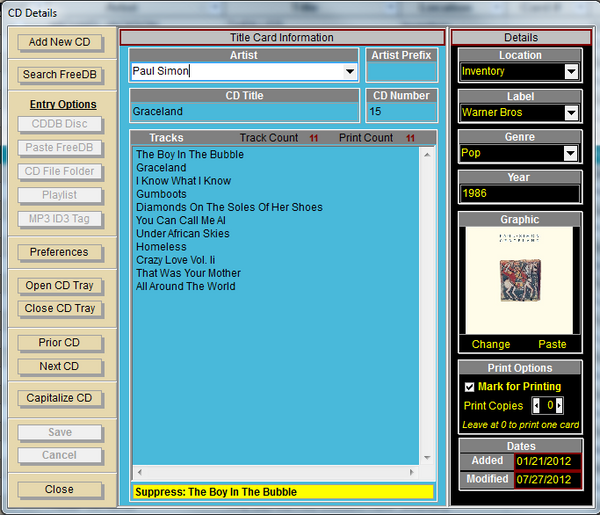Increase Print Copies with right arrow

[x=559, y=406]
